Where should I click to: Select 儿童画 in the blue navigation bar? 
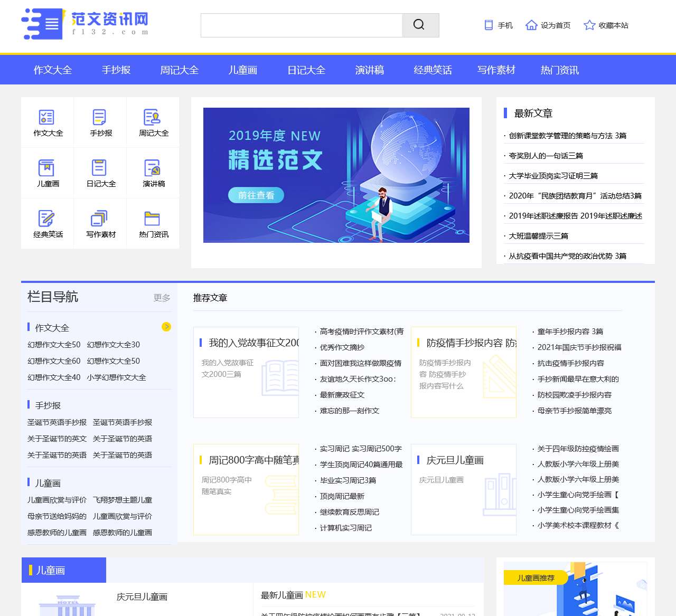click(x=243, y=70)
